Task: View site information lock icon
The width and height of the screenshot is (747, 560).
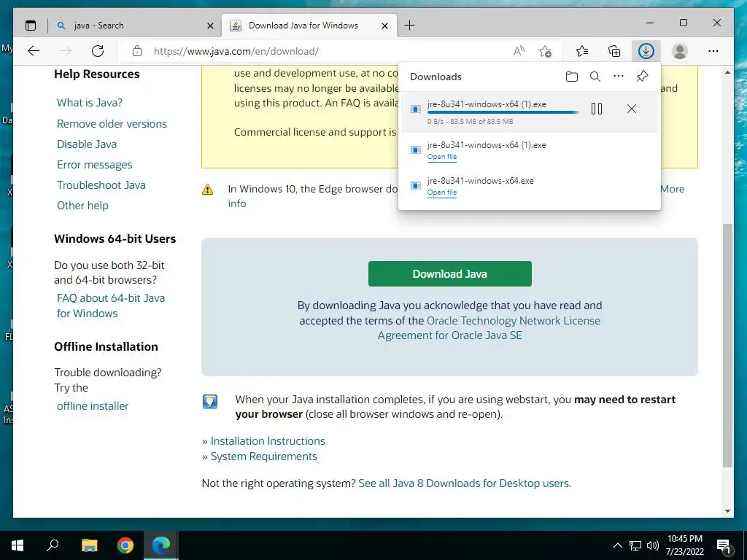Action: click(137, 51)
